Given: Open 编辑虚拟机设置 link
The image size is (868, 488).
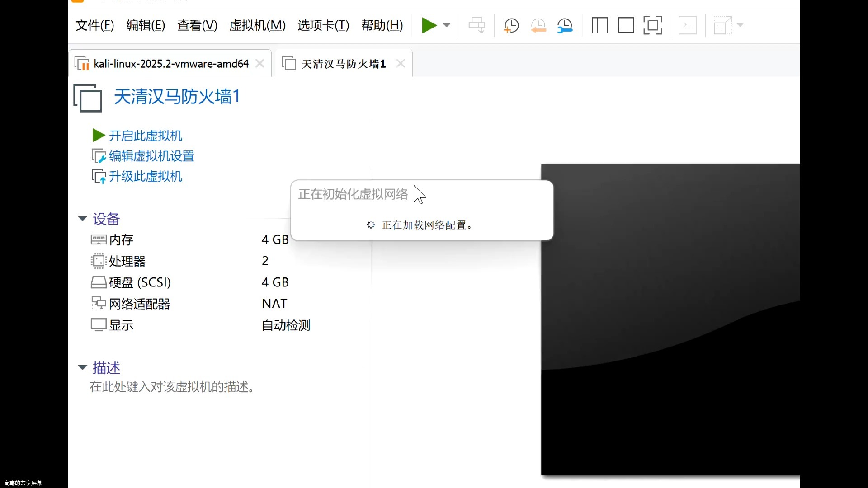Looking at the screenshot, I should point(151,156).
